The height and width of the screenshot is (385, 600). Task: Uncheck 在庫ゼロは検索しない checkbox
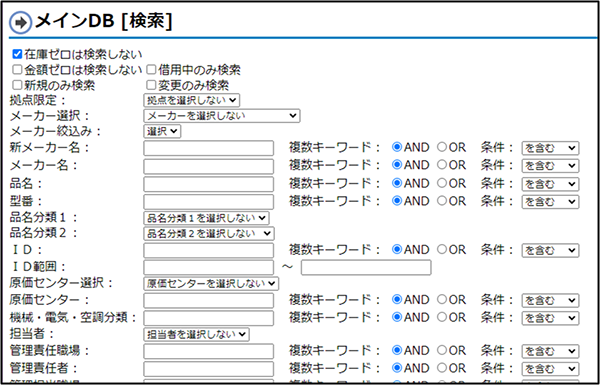tap(17, 54)
